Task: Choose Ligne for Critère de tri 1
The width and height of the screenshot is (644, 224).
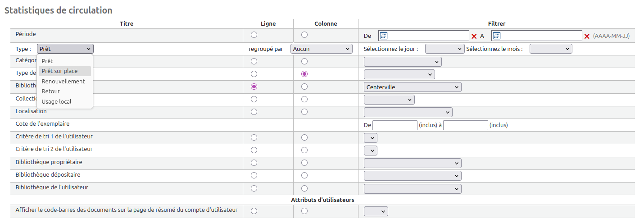Action: 254,137
